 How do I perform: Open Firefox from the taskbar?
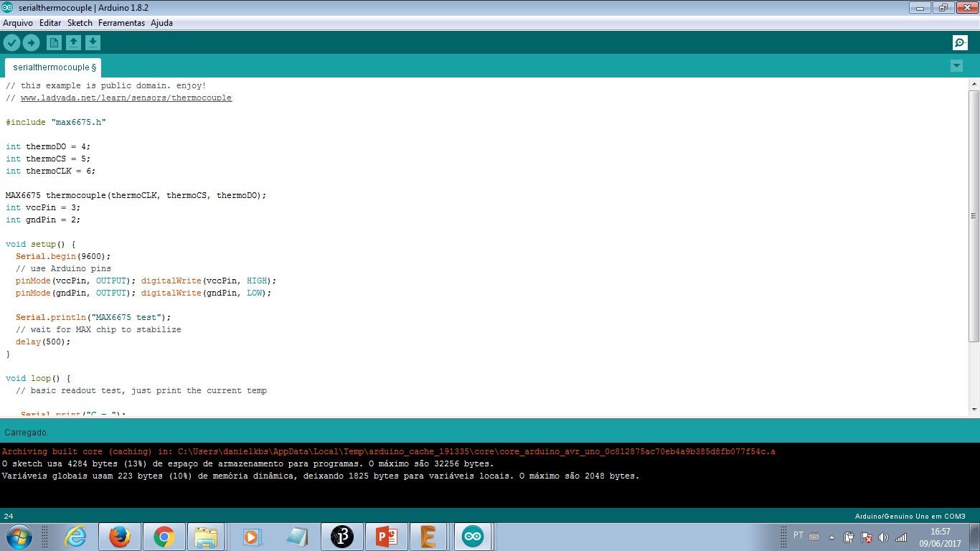(x=120, y=537)
